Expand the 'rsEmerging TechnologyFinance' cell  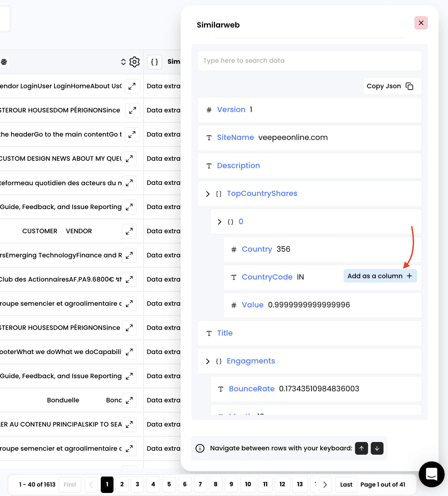[x=129, y=255]
